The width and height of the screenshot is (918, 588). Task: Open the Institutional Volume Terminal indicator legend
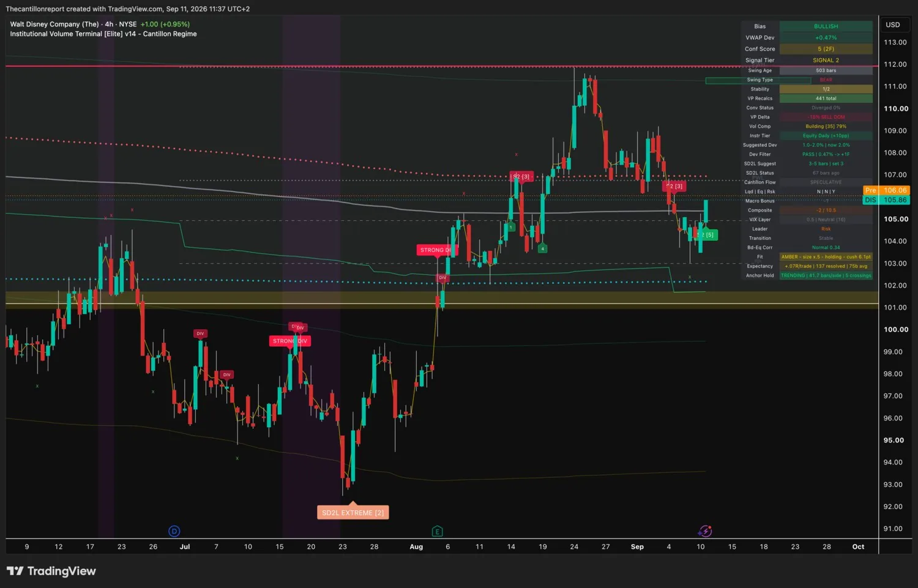coord(103,34)
